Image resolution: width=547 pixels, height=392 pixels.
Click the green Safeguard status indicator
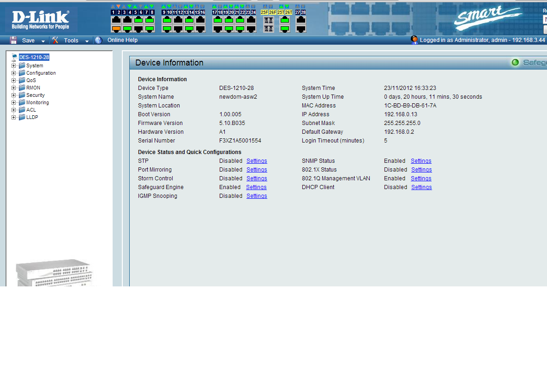click(515, 63)
